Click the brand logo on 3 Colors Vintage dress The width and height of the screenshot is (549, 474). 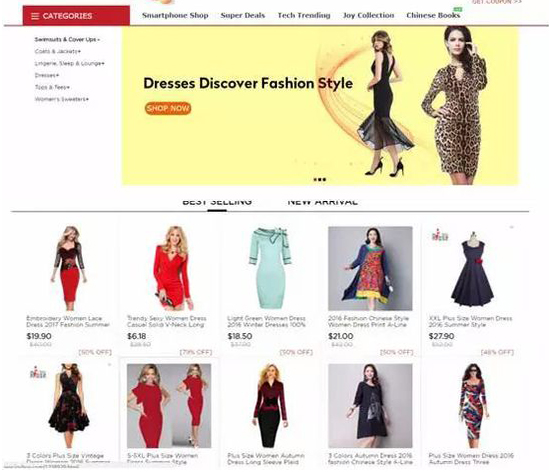pyautogui.click(x=38, y=372)
